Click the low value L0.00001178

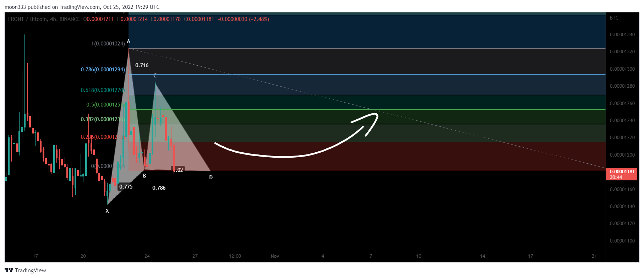pyautogui.click(x=166, y=19)
